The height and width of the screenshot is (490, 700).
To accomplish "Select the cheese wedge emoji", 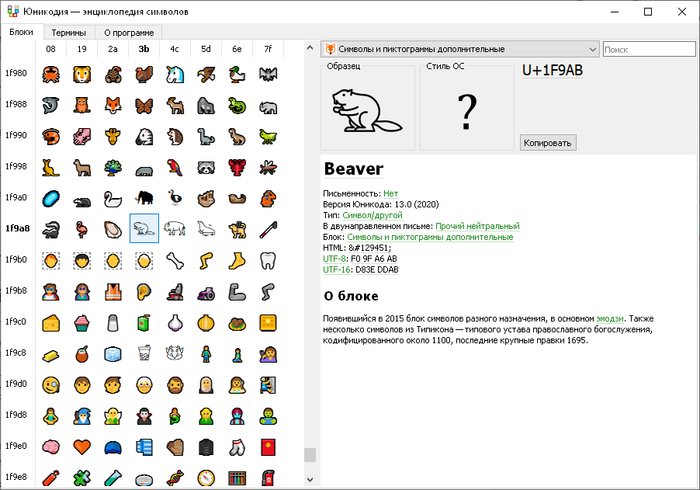I will point(51,322).
